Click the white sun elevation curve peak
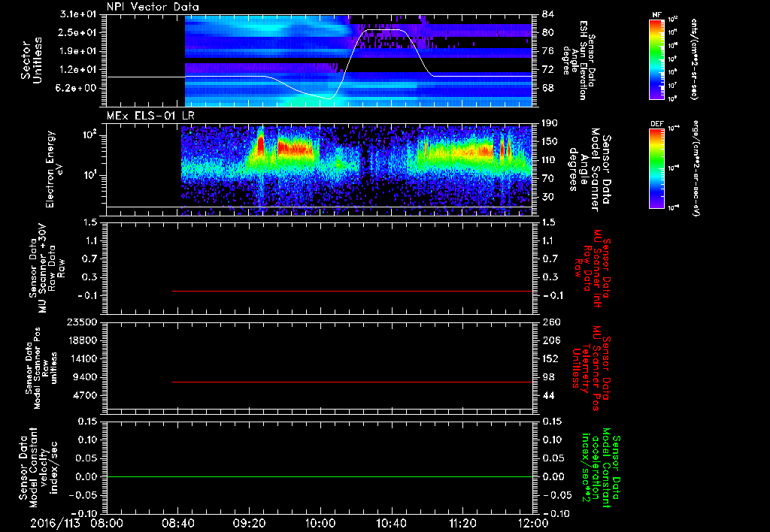 (x=386, y=30)
